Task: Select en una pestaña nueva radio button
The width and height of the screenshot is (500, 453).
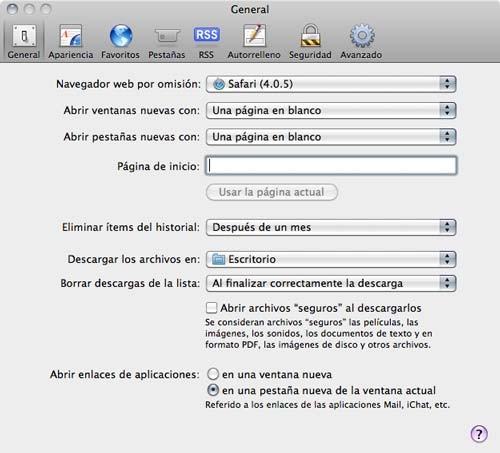Action: tap(213, 390)
